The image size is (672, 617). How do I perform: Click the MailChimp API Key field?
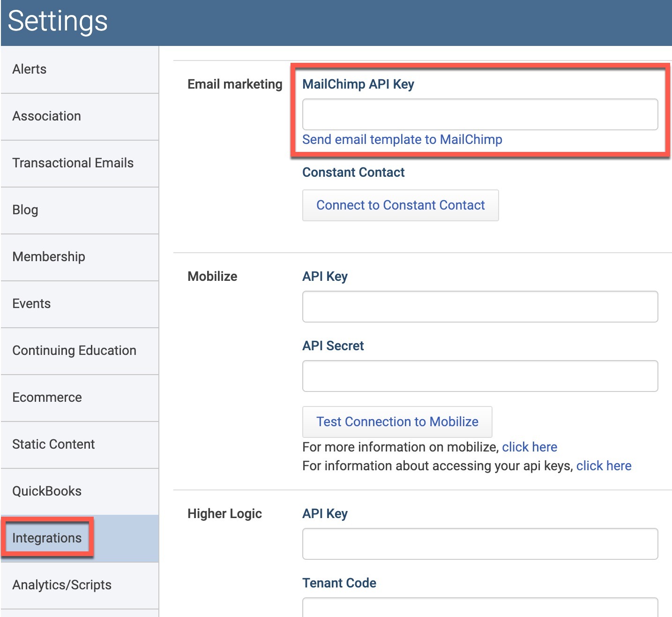(x=480, y=114)
